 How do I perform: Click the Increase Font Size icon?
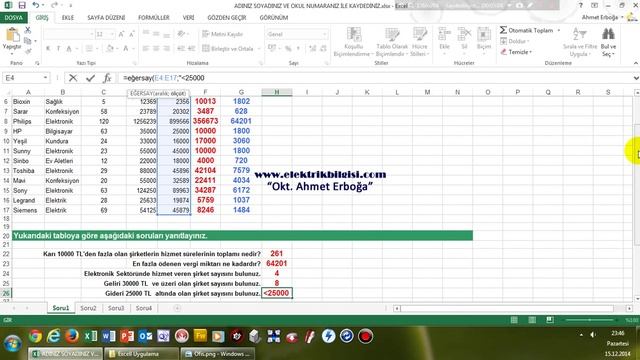[x=121, y=35]
